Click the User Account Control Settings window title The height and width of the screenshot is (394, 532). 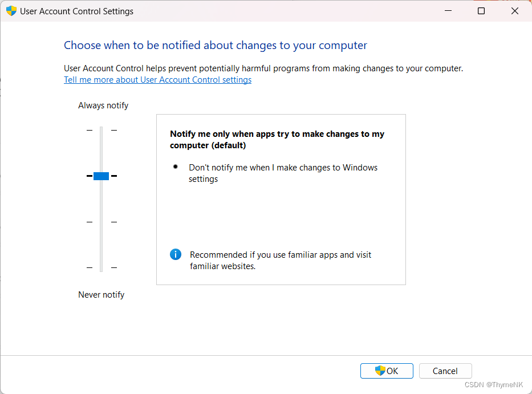[x=76, y=11]
